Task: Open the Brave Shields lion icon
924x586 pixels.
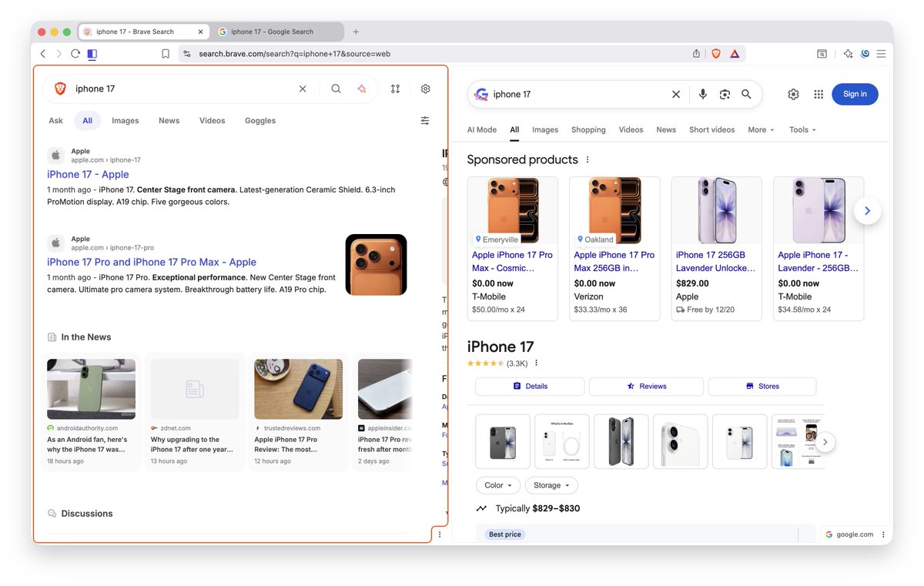Action: pyautogui.click(x=716, y=54)
